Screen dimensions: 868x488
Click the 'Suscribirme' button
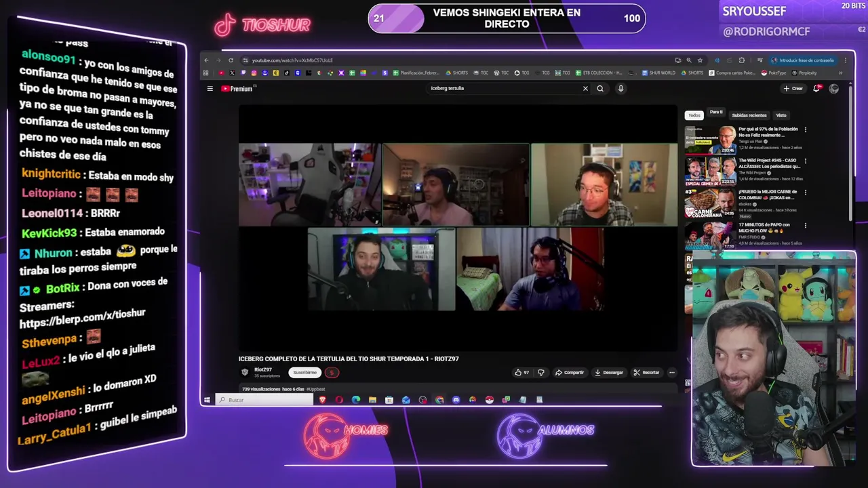pos(304,373)
